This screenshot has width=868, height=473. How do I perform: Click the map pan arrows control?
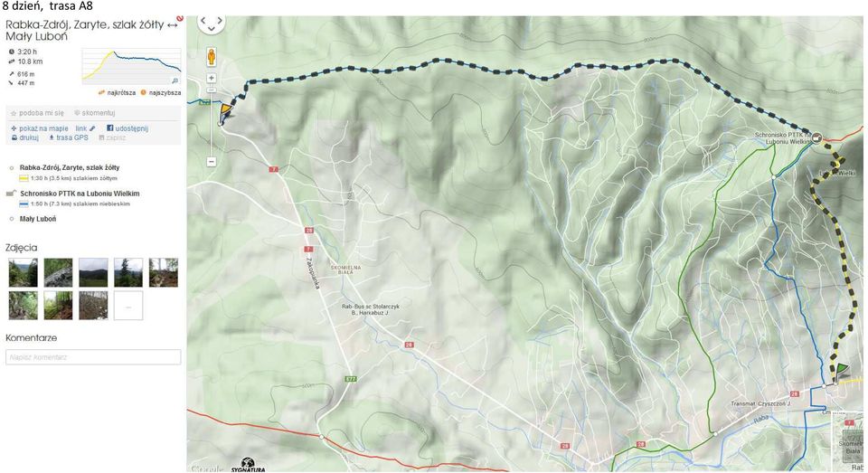(211, 22)
